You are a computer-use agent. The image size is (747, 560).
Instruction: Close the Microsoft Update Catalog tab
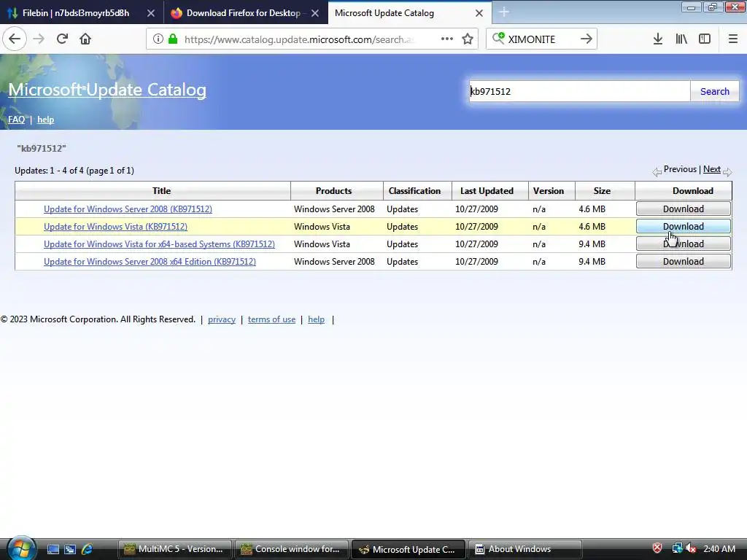479,13
